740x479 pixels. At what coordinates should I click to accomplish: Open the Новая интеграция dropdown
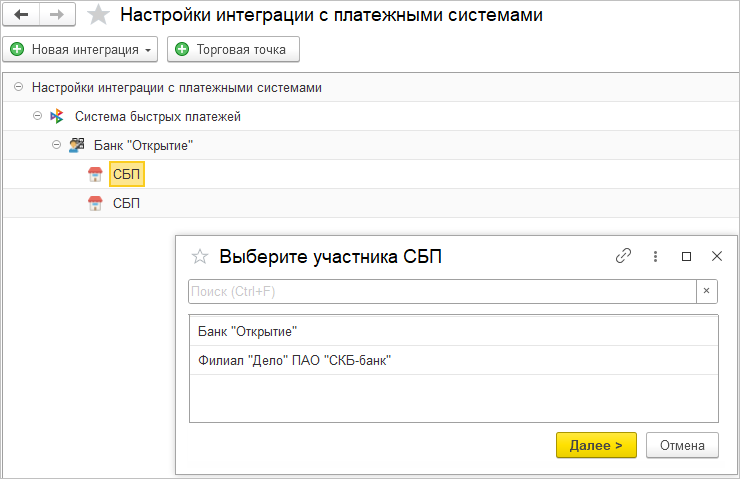pos(81,49)
